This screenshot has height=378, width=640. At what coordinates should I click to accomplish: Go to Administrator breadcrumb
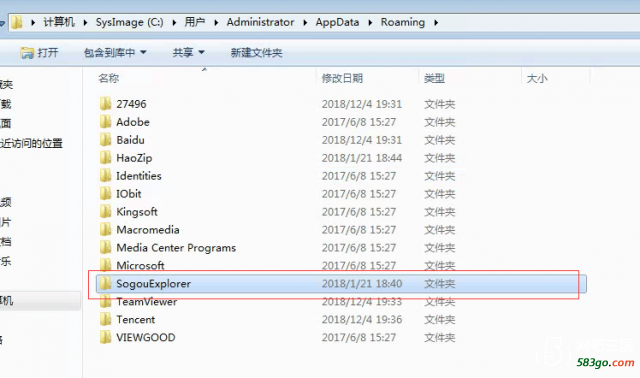click(260, 22)
